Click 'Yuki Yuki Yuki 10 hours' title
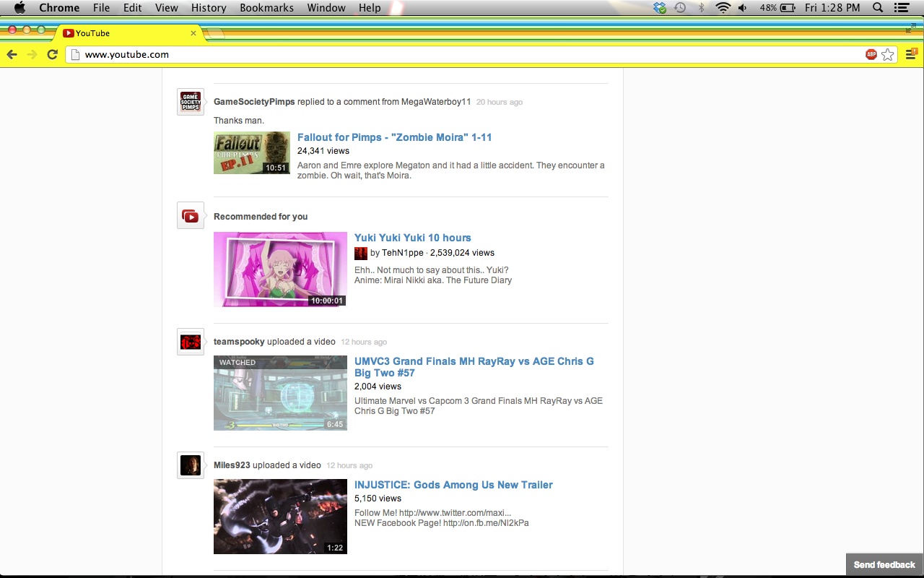Image resolution: width=924 pixels, height=578 pixels. [413, 238]
